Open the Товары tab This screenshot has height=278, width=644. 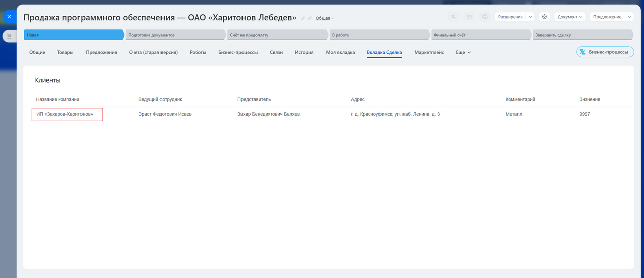[x=65, y=52]
